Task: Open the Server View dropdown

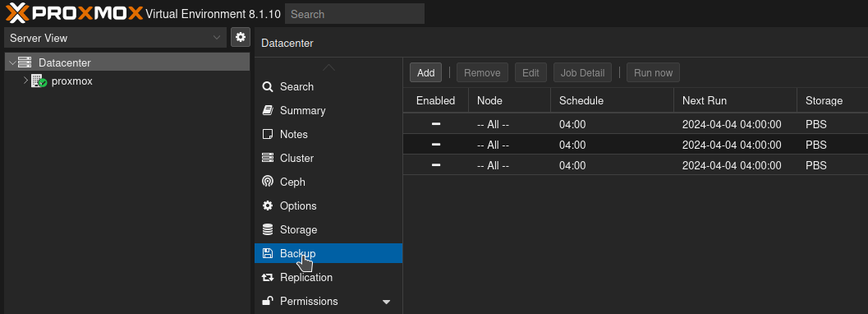Action: 217,38
